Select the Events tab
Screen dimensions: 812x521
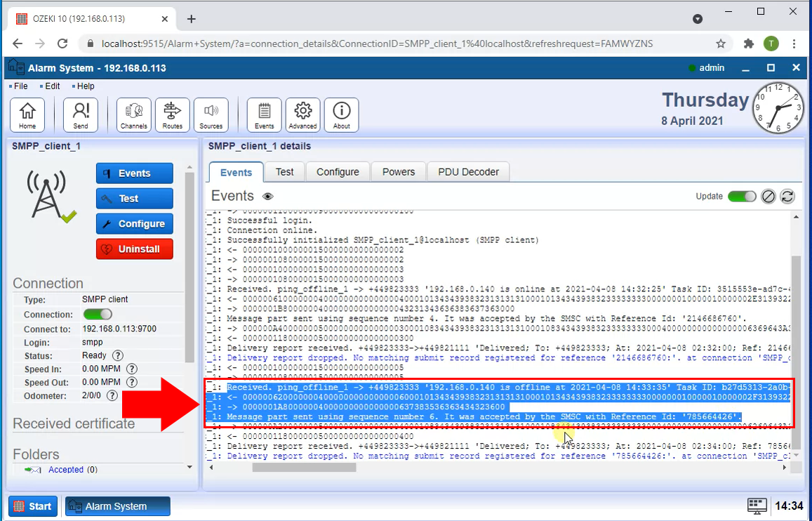coord(236,173)
